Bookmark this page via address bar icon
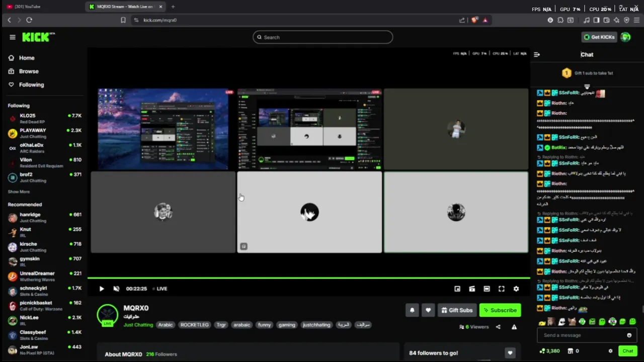This screenshot has height=362, width=644. coord(123,20)
